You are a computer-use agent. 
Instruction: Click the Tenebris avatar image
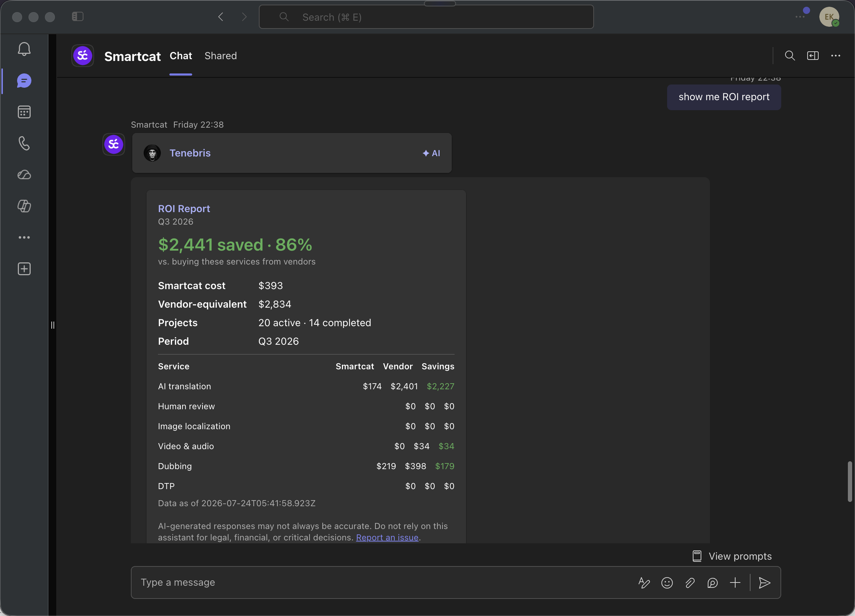152,153
